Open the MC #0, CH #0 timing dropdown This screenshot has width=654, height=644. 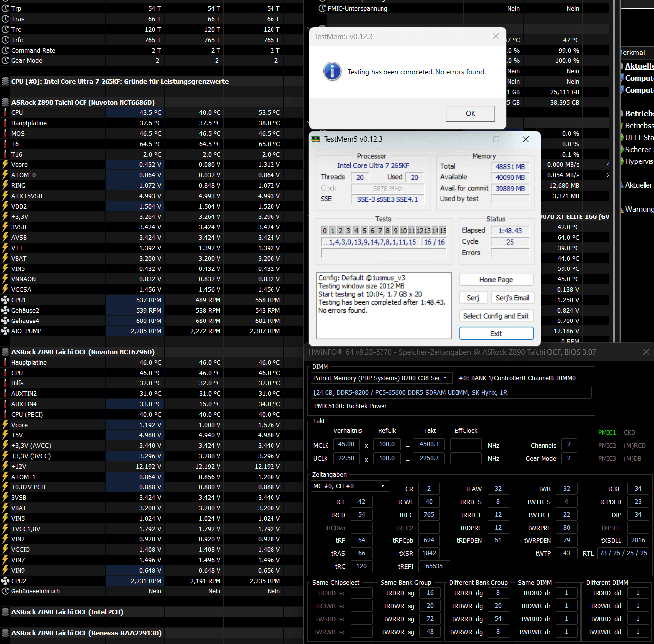pos(350,486)
